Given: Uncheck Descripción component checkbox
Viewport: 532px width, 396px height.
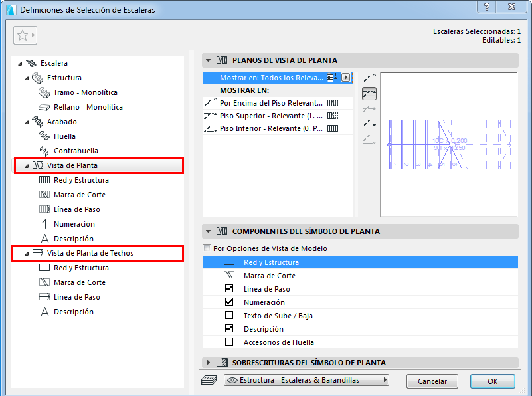Looking at the screenshot, I should coord(229,328).
